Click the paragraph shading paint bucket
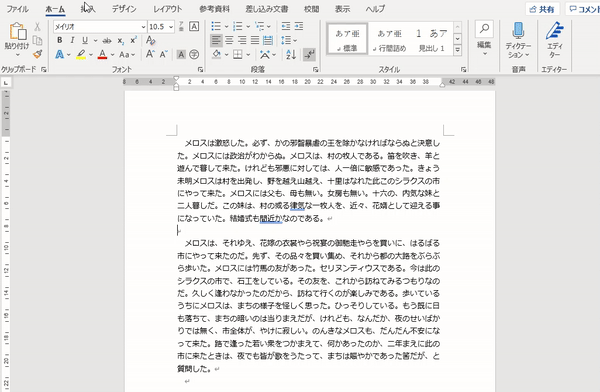This screenshot has width=600, height=392. pyautogui.click(x=216, y=54)
